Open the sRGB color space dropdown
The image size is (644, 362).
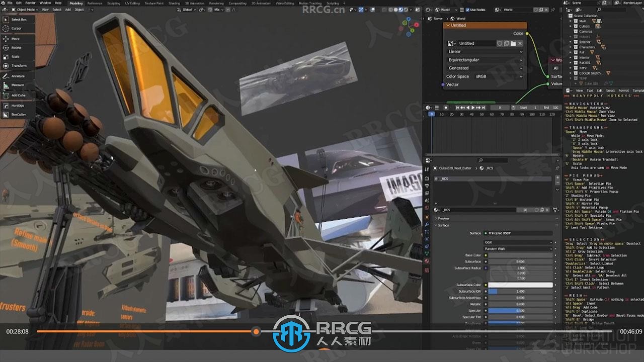(499, 76)
